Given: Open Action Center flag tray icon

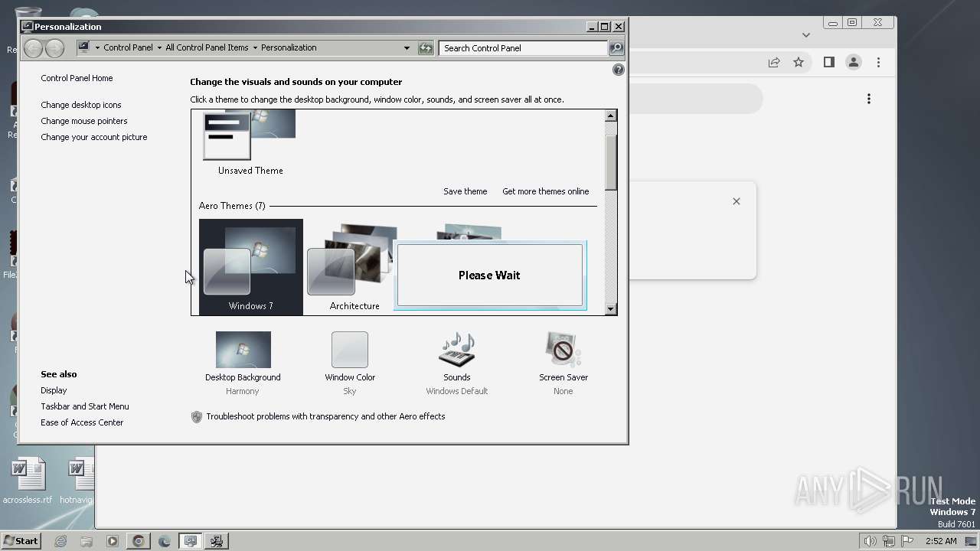Looking at the screenshot, I should [907, 541].
